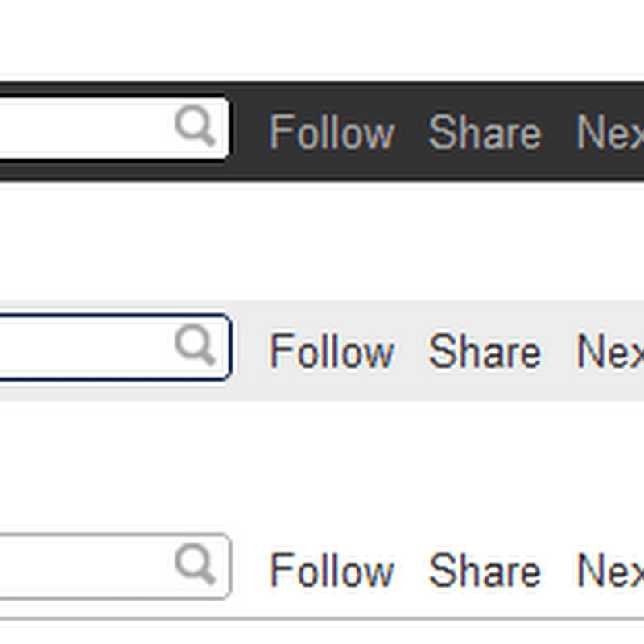
Task: Click Follow in the light gray bar
Action: pyautogui.click(x=332, y=351)
